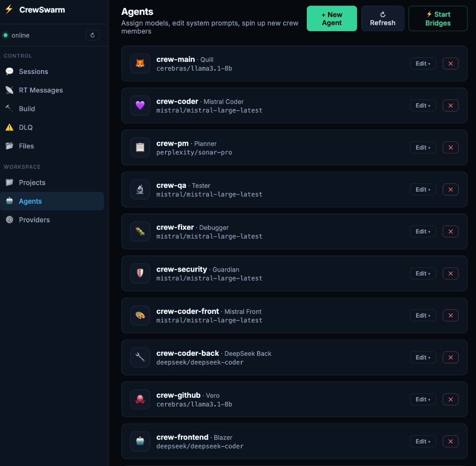Click the RT Messages paper plane icon
The height and width of the screenshot is (466, 476).
pos(9,90)
